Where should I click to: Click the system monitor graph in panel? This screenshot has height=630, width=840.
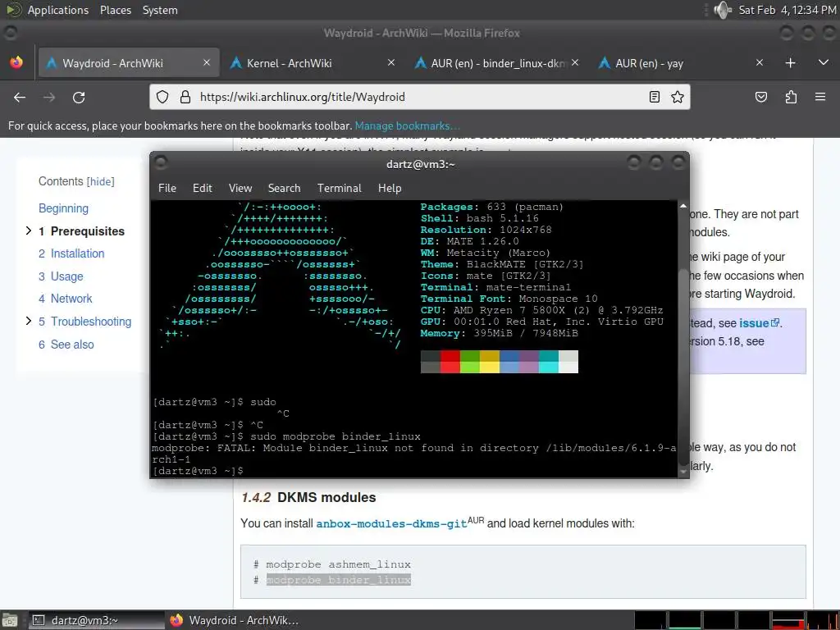click(736, 620)
